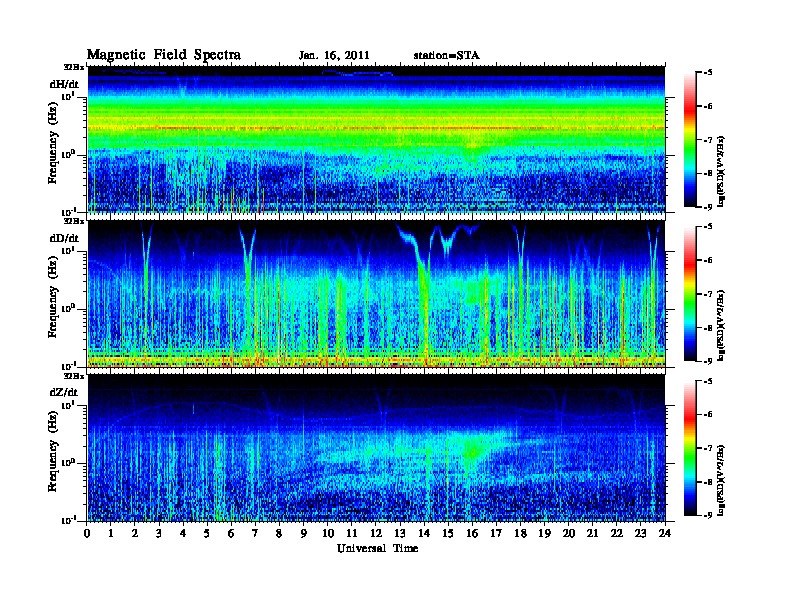Screen dimensions: 792x612
Task: Click the "-8" tick on dD/dt color scale
Action: point(707,327)
